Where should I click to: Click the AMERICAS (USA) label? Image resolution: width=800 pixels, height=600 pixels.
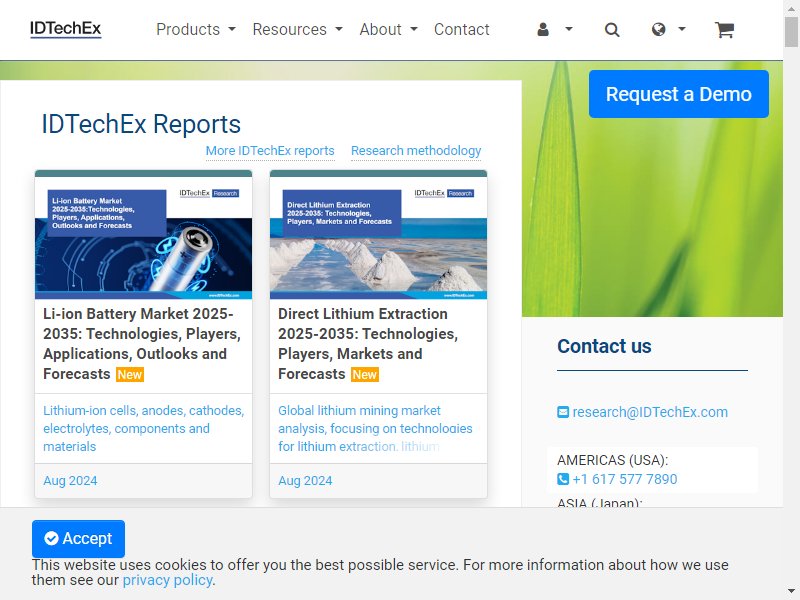point(612,460)
